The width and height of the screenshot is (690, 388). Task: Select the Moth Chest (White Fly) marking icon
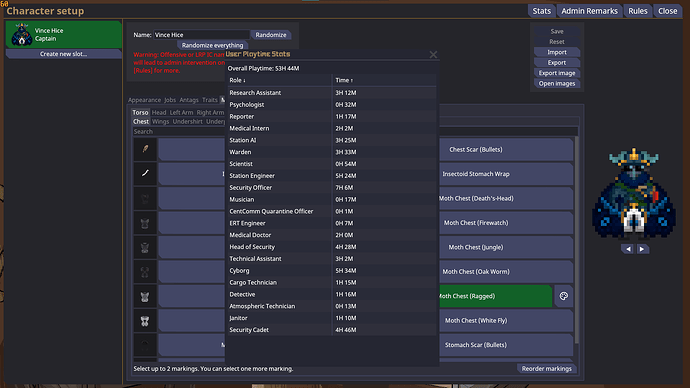point(145,321)
